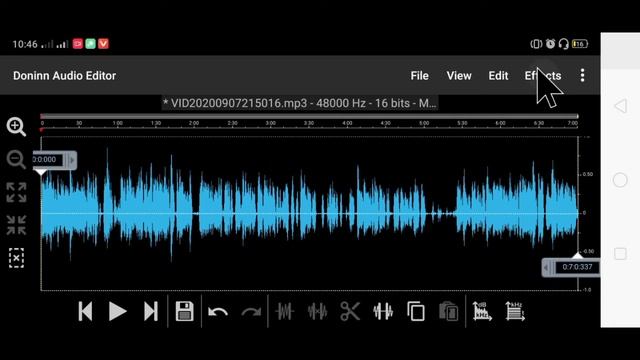Image resolution: width=640 pixels, height=360 pixels.
Task: Redo the last edit
Action: pyautogui.click(x=251, y=312)
